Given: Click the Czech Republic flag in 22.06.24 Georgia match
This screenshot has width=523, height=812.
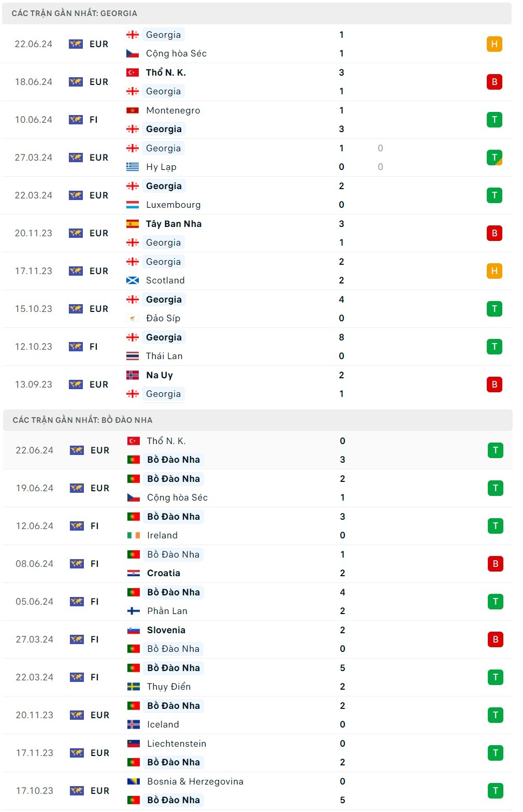Looking at the screenshot, I should [x=133, y=53].
